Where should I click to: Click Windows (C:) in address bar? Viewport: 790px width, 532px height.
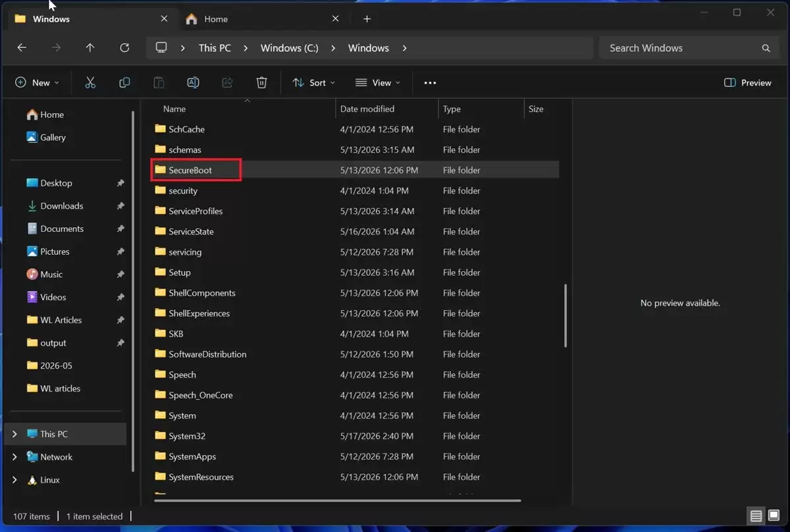[x=290, y=48]
